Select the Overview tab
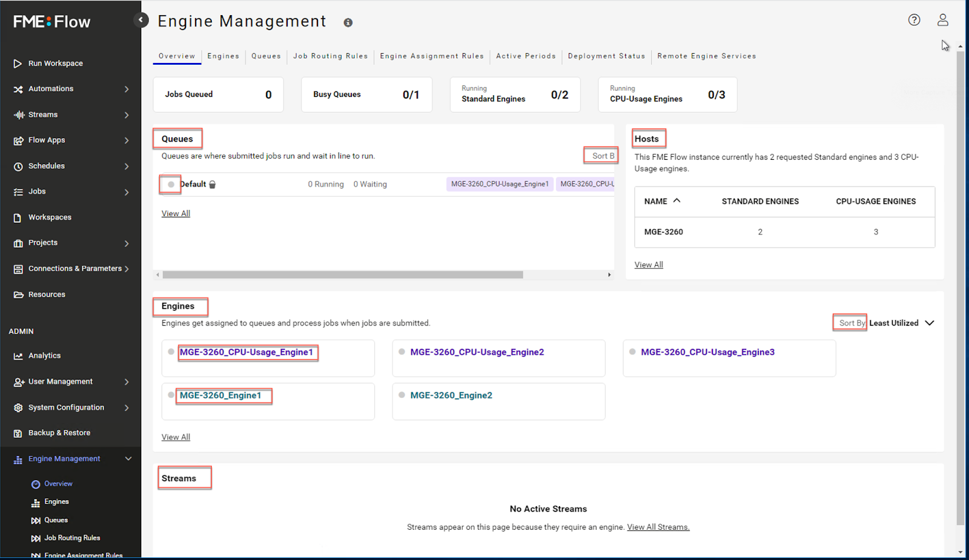Screen dimensions: 969x560 tap(177, 56)
